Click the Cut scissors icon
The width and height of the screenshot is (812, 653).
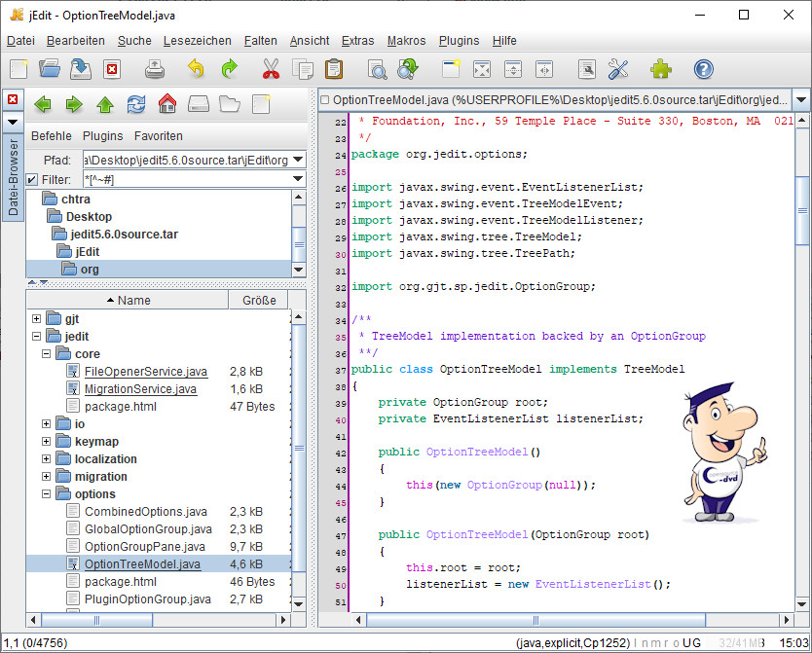[271, 69]
